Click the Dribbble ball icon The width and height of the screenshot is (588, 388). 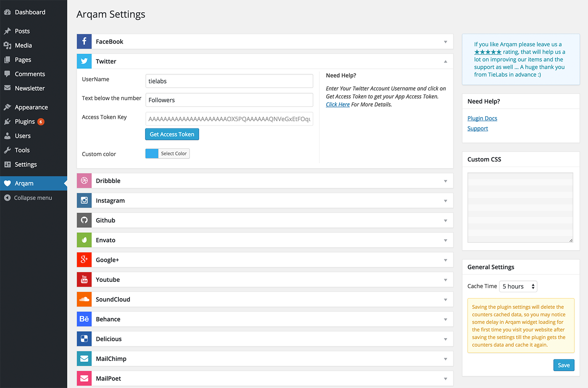click(x=84, y=181)
